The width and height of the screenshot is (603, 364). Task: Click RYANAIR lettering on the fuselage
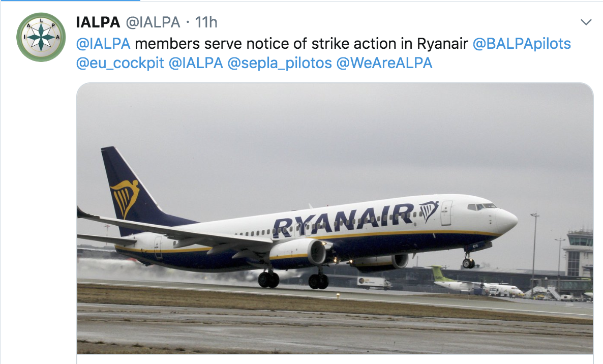[343, 219]
